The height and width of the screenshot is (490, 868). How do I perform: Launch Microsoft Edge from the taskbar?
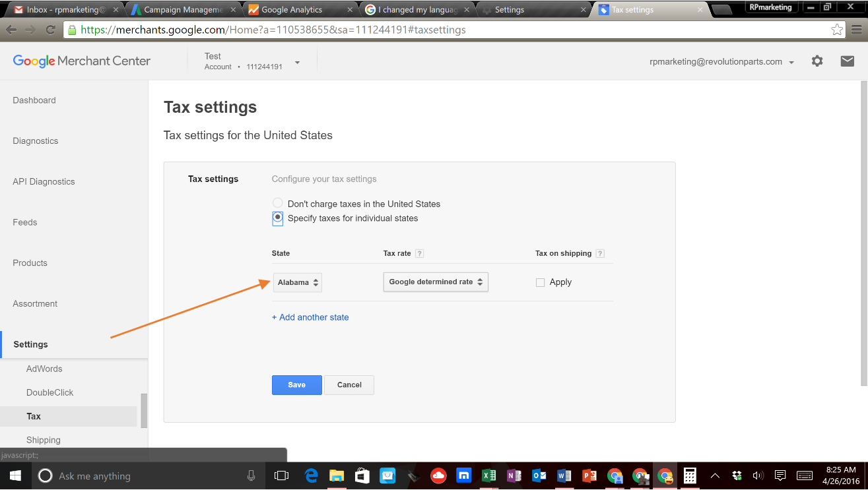pyautogui.click(x=312, y=475)
